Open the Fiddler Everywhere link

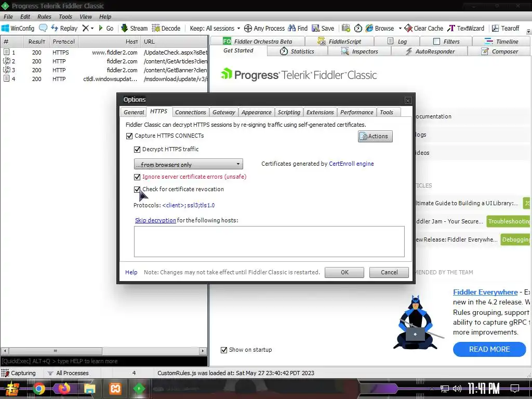pyautogui.click(x=485, y=292)
